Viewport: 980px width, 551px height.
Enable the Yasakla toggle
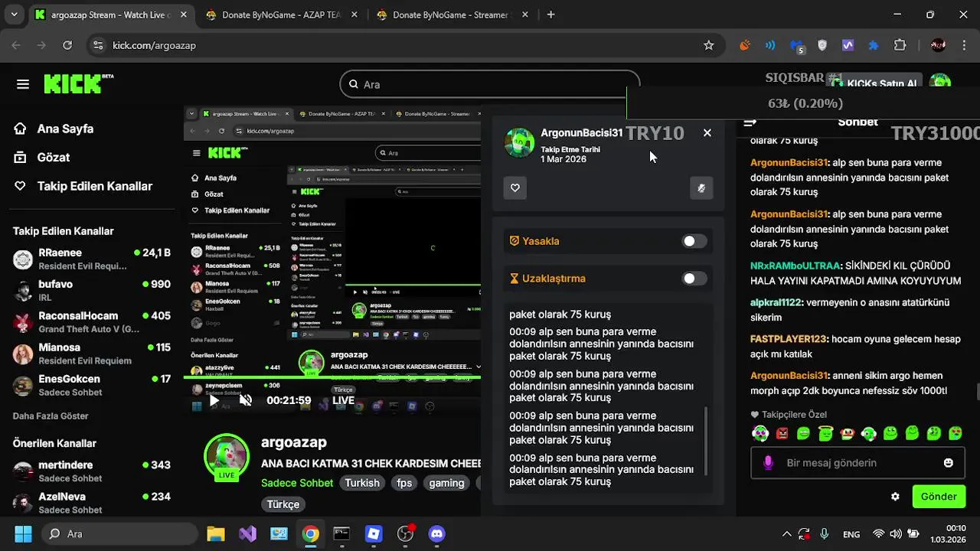click(x=694, y=241)
